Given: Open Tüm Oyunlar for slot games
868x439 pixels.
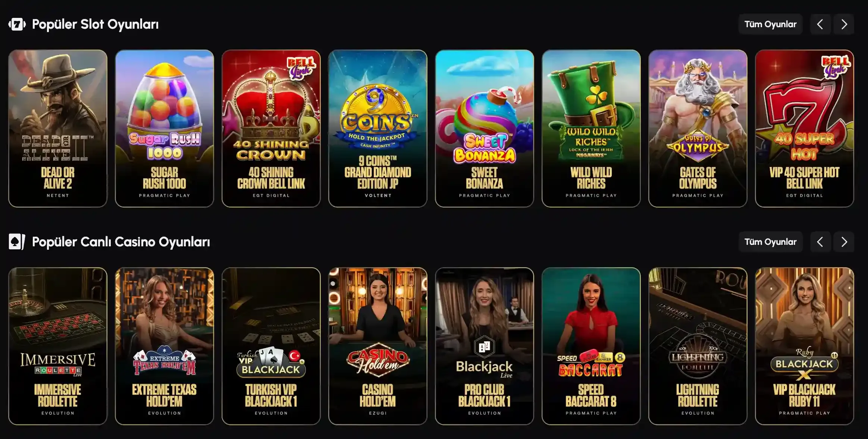Looking at the screenshot, I should [x=770, y=24].
